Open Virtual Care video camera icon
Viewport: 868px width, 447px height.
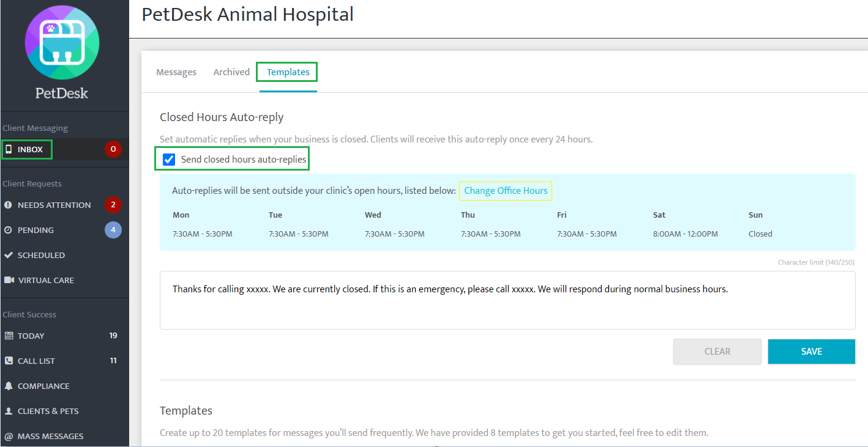9,280
